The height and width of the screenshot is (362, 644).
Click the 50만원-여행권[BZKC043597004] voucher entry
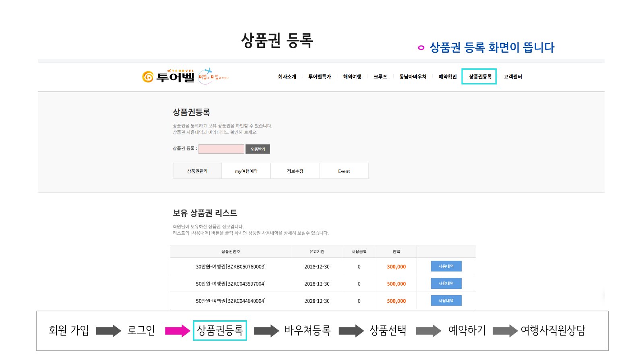231,284
